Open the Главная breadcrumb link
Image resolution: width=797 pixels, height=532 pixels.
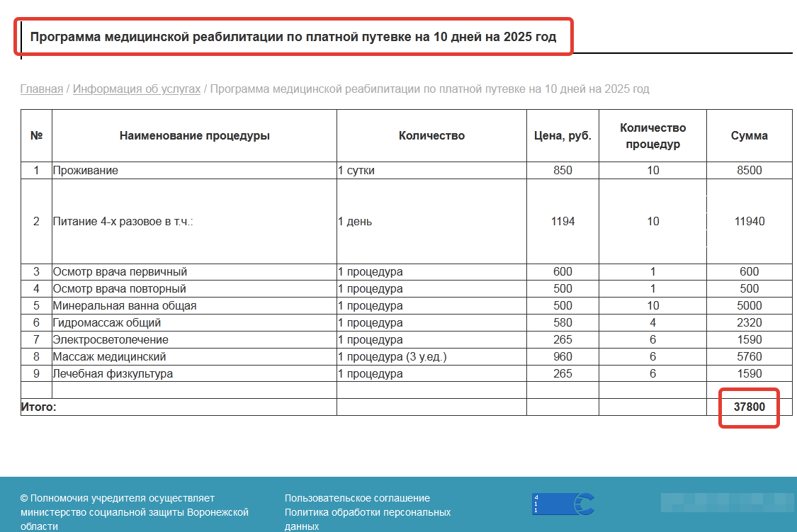[x=42, y=89]
